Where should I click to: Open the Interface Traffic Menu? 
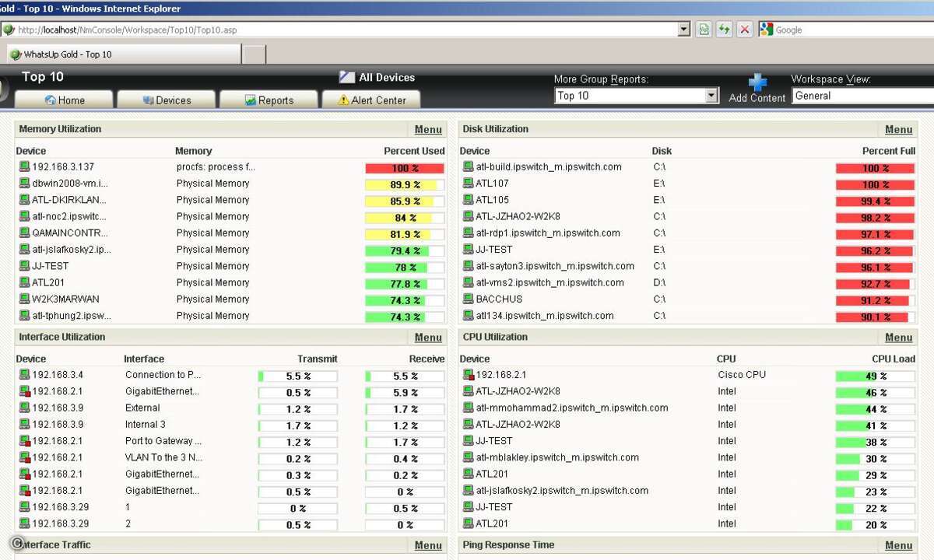click(428, 545)
